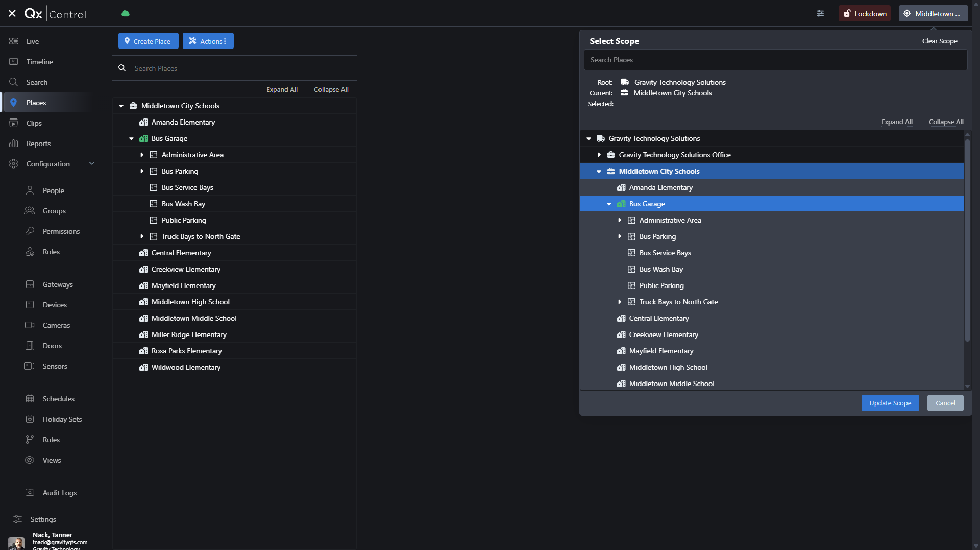Collapse Bus Garage in scope tree

pyautogui.click(x=609, y=204)
